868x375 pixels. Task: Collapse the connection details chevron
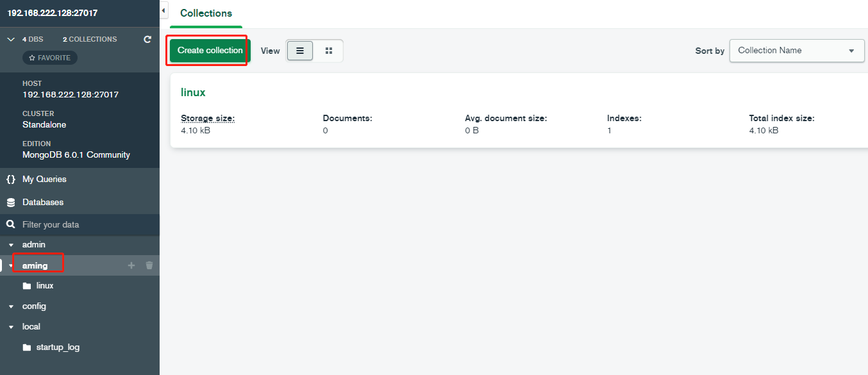point(10,39)
